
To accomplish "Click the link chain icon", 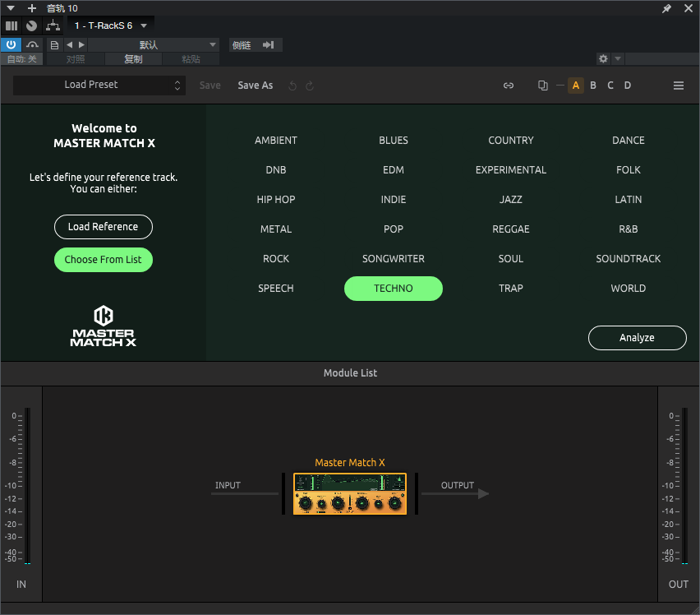I will click(x=509, y=86).
